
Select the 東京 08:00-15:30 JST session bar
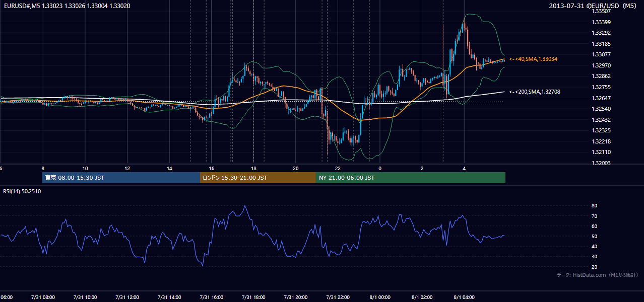click(121, 178)
